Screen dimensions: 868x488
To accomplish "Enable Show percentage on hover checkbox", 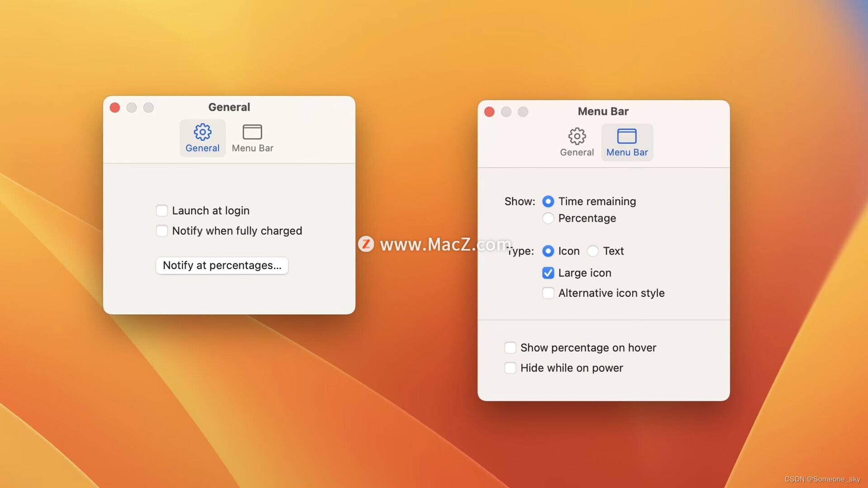I will coord(510,347).
